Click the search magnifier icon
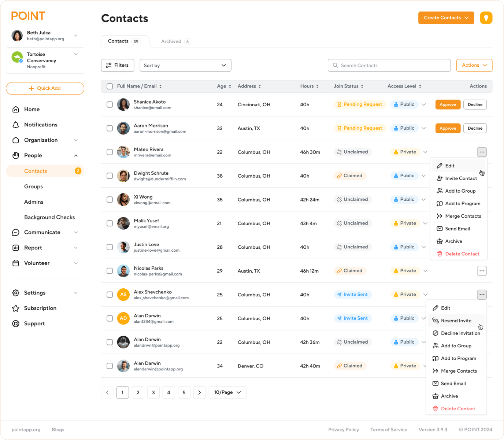504x440 pixels. (x=335, y=65)
